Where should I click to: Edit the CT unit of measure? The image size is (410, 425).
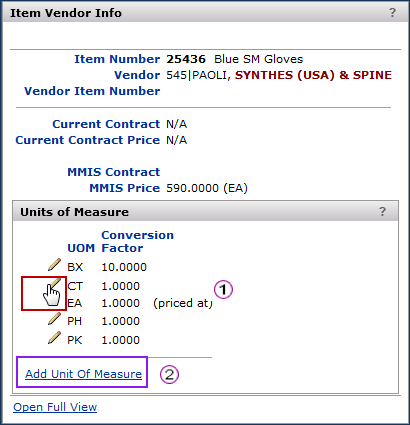coord(55,284)
